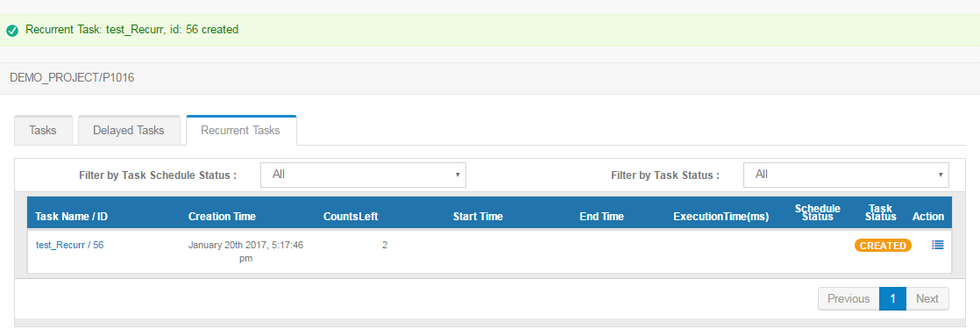Viewport: 980px width, 329px height.
Task: Switch to the Tasks tab
Action: (43, 130)
